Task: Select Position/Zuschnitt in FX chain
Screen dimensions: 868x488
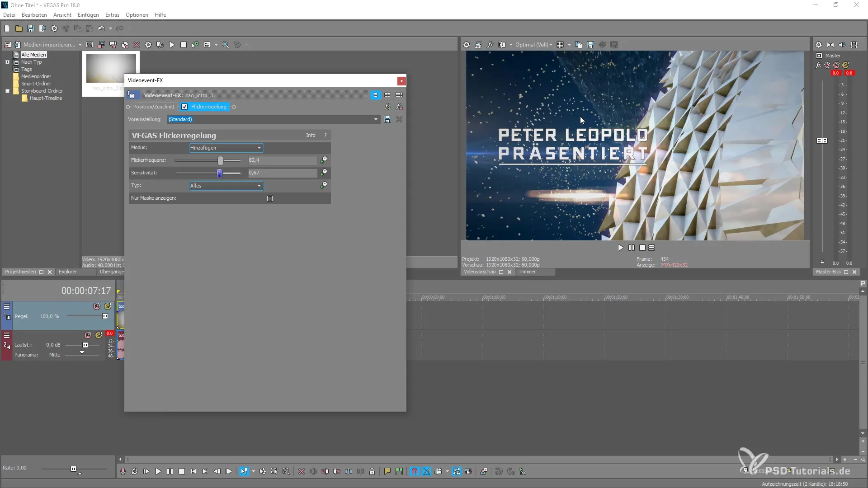Action: pyautogui.click(x=154, y=107)
